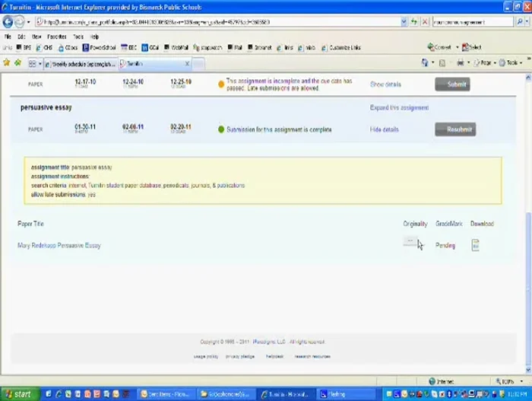The height and width of the screenshot is (401, 532).
Task: Click the browser Back arrow button
Action: (10, 22)
